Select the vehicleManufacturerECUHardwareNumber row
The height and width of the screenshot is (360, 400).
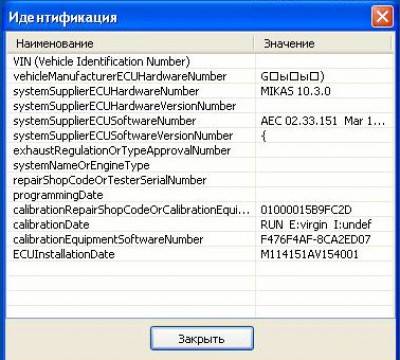click(x=200, y=76)
